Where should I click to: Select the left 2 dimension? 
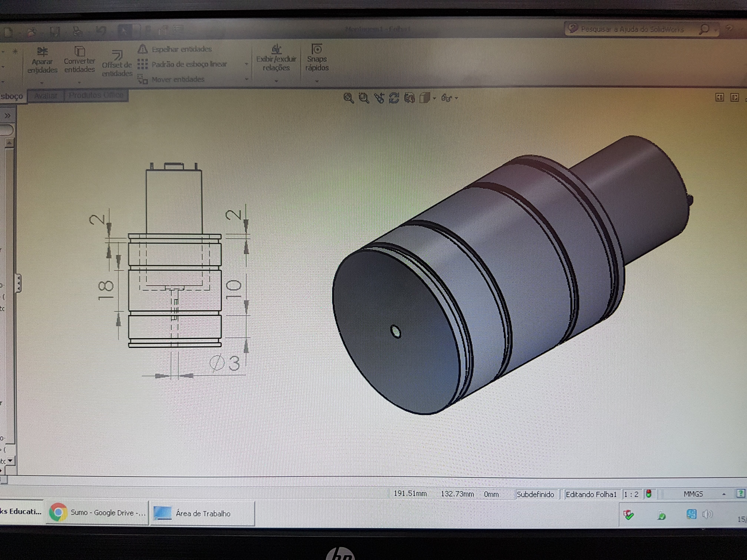pyautogui.click(x=97, y=219)
